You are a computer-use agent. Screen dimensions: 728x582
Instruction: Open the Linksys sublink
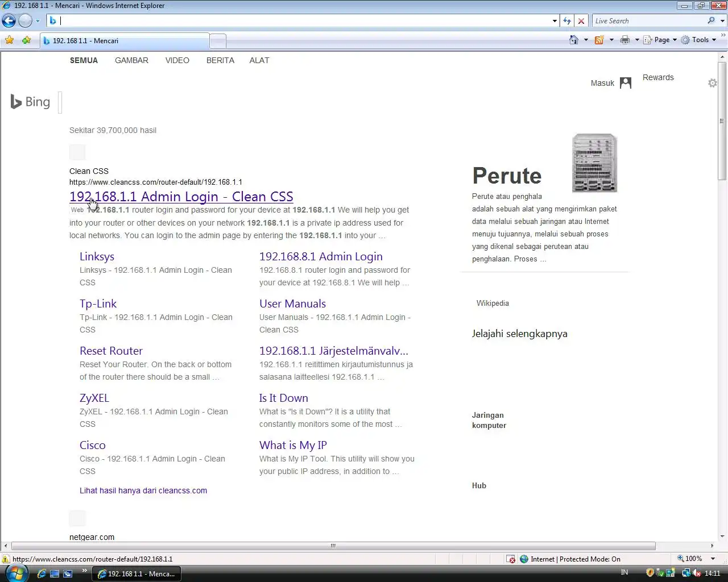click(x=97, y=256)
